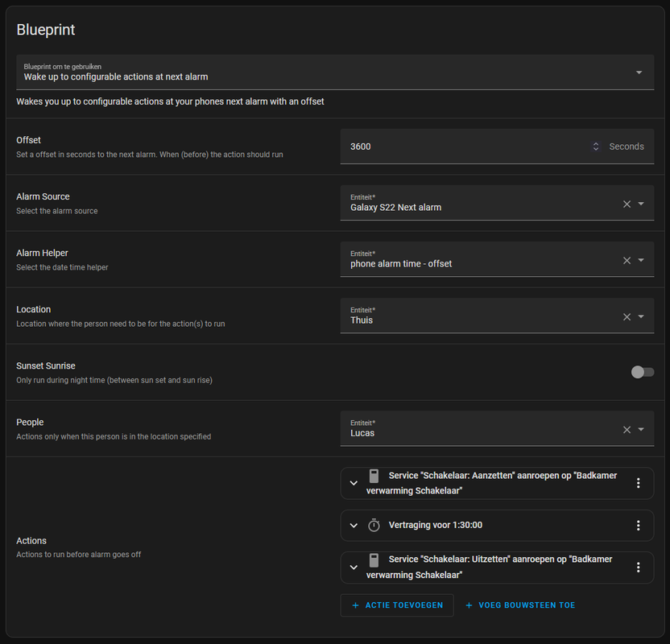Clear the Galaxy S22 Next alarm entity
This screenshot has width=670, height=644.
[x=627, y=204]
